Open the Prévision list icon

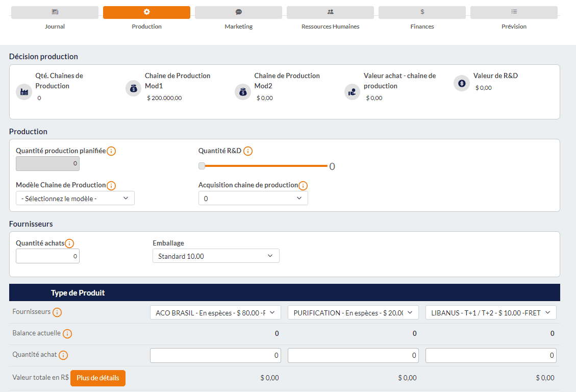tap(514, 12)
